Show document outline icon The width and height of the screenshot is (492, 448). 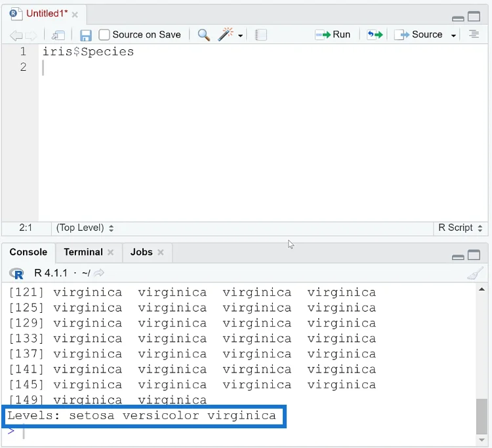click(474, 34)
